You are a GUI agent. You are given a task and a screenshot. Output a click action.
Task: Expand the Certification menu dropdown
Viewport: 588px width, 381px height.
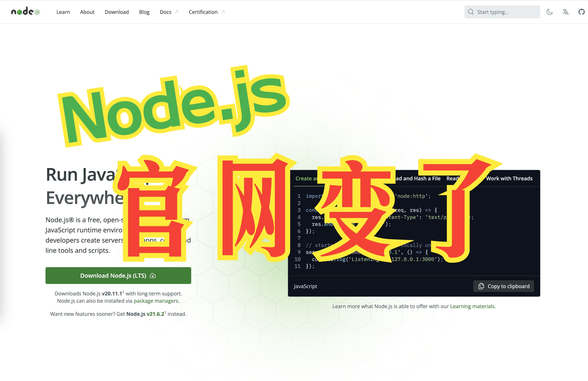pyautogui.click(x=203, y=12)
